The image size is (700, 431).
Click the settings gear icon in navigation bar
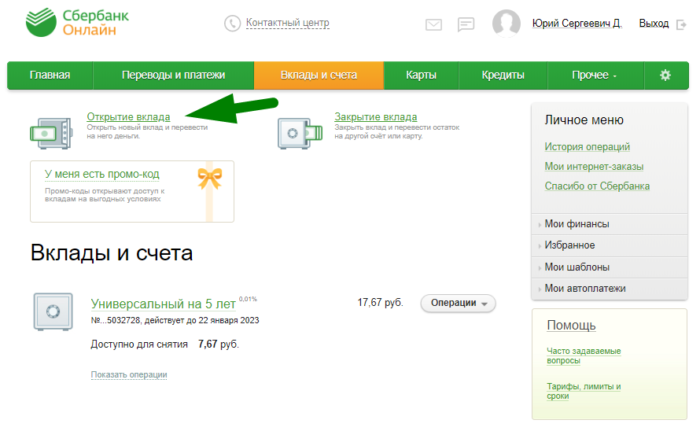[x=665, y=75]
